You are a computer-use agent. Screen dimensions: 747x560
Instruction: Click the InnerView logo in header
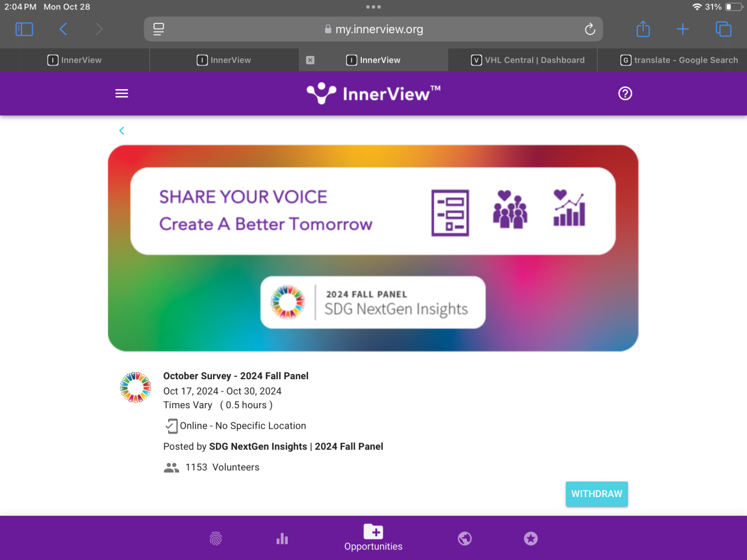point(373,93)
